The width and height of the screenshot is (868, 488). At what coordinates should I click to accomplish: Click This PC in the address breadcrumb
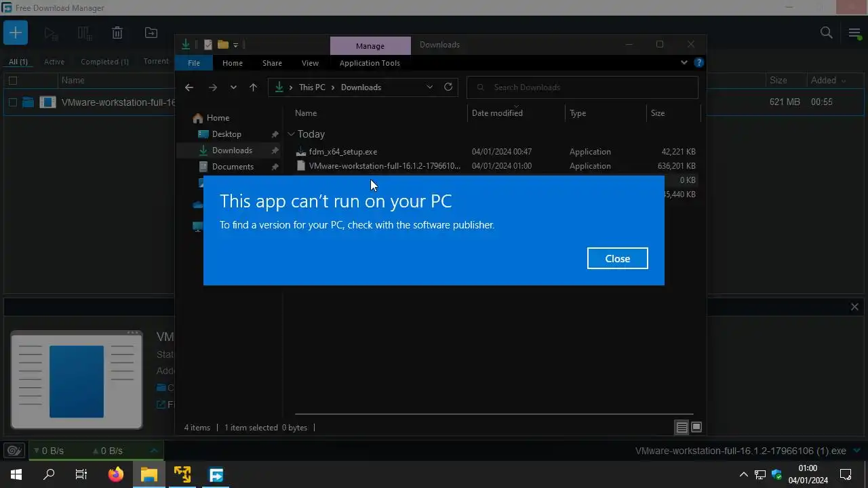(x=312, y=87)
